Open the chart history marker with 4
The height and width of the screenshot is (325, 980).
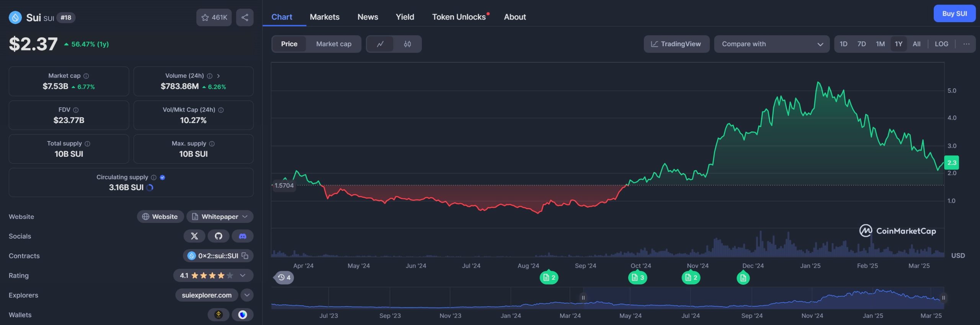[x=284, y=278]
